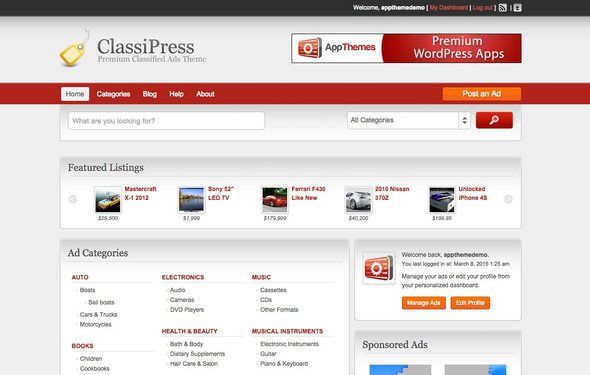
Task: Open the Other Formats subcategory
Action: [x=279, y=310]
